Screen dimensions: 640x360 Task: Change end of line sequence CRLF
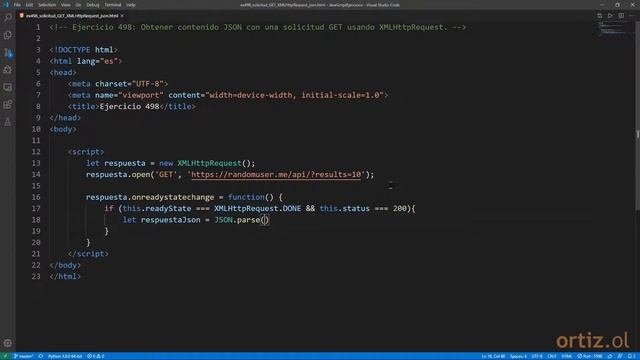(552, 356)
